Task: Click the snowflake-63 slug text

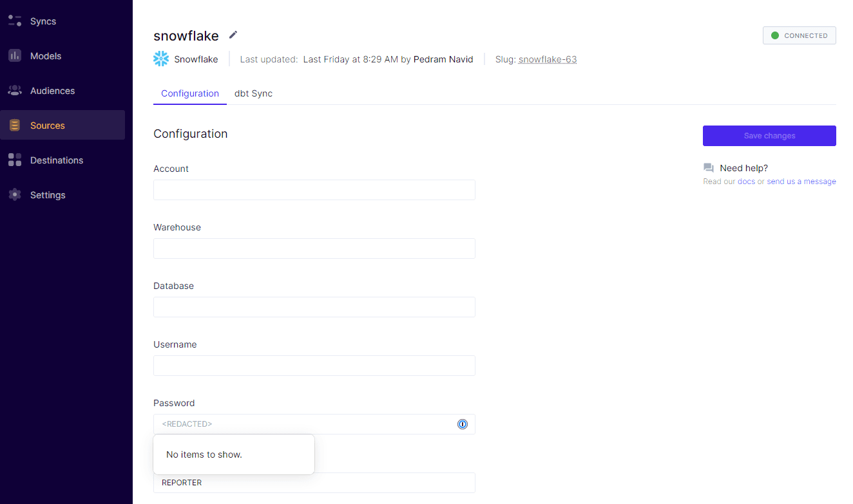Action: [547, 59]
